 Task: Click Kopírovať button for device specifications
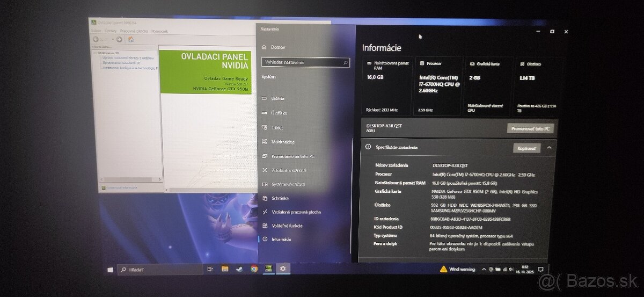click(x=526, y=148)
